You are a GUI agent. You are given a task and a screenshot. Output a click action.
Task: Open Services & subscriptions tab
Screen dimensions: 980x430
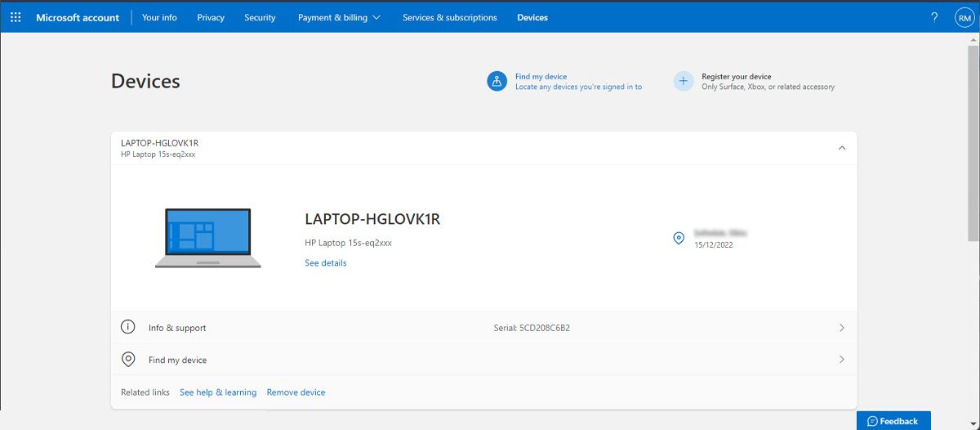(450, 17)
